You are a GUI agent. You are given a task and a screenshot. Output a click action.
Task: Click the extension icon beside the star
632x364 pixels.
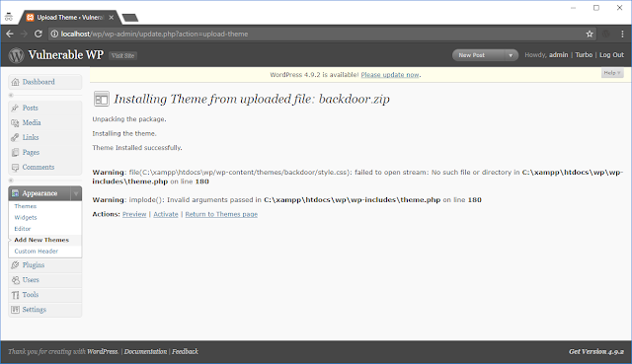point(605,35)
